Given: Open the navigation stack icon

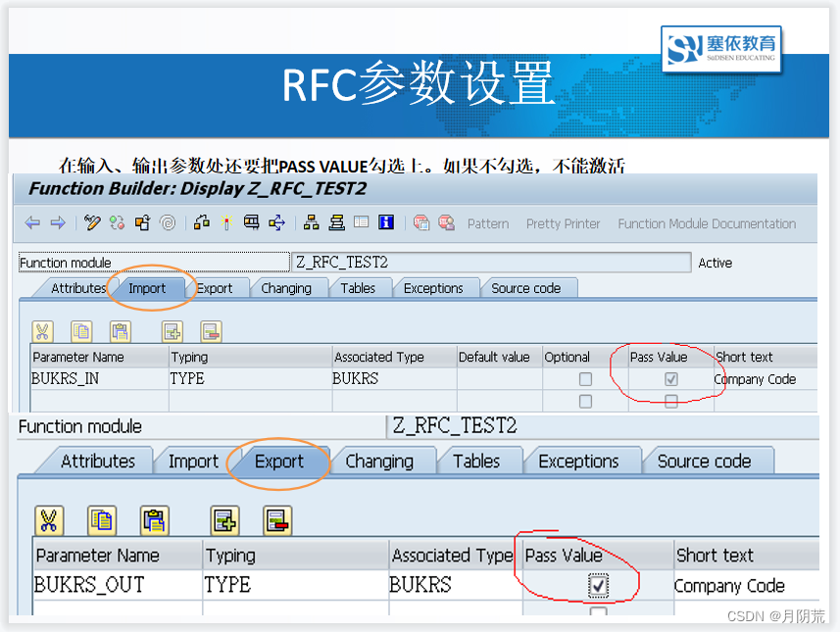Looking at the screenshot, I should tap(336, 222).
